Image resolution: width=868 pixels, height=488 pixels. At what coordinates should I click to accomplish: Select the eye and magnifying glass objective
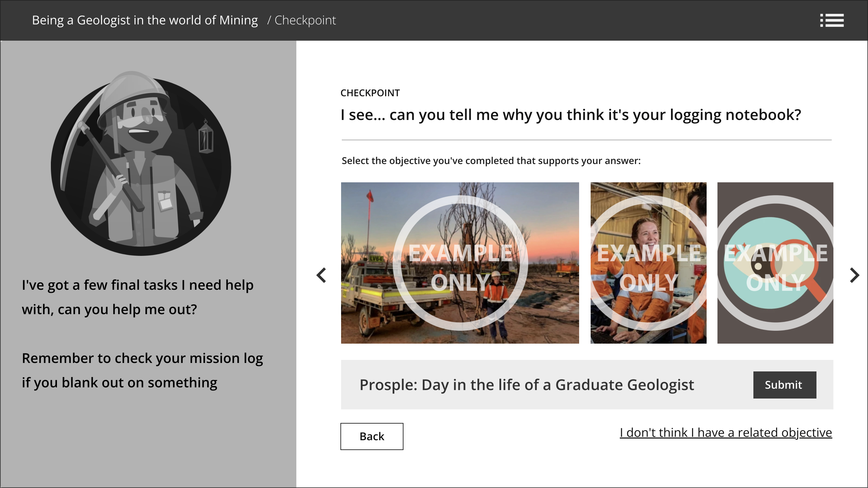coord(775,263)
